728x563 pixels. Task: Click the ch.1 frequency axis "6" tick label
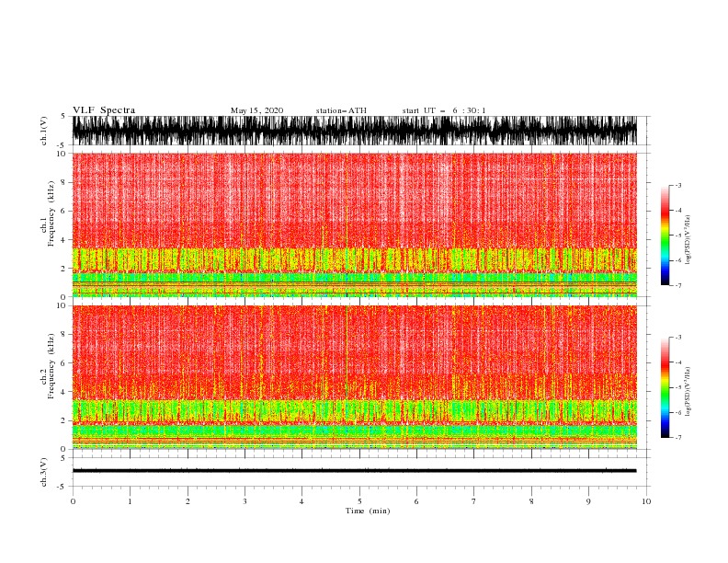pos(63,212)
